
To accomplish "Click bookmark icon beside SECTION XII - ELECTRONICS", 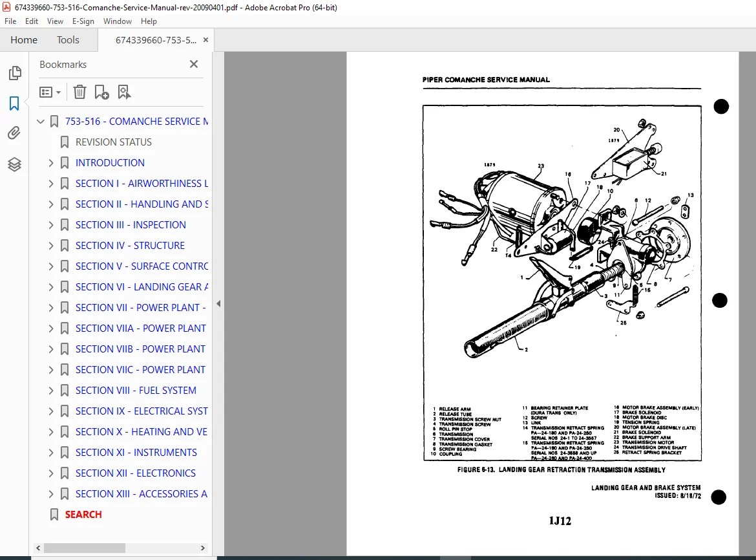I will 65,473.
